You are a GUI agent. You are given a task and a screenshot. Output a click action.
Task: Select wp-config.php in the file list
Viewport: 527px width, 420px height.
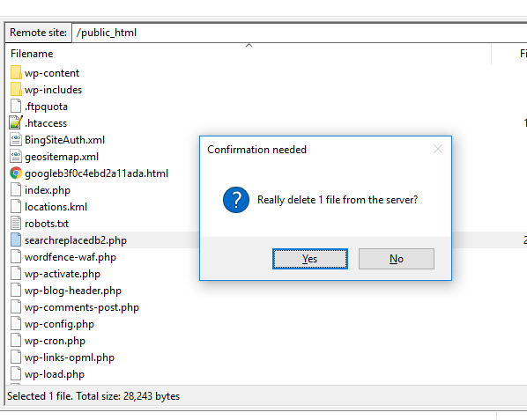59,324
